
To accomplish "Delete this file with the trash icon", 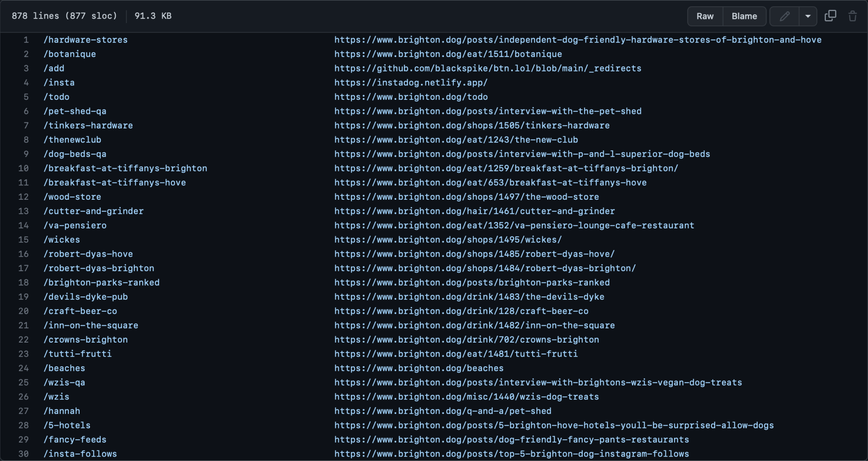I will click(x=853, y=16).
